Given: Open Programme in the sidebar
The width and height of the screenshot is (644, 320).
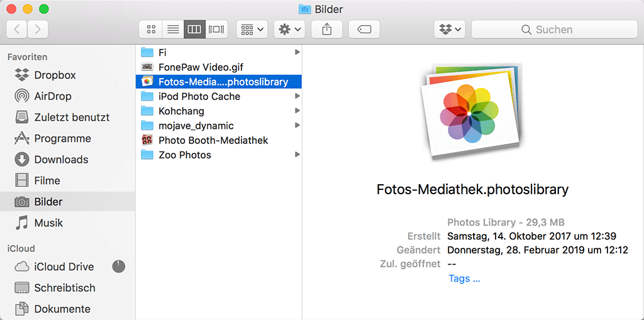Looking at the screenshot, I should pos(62,138).
